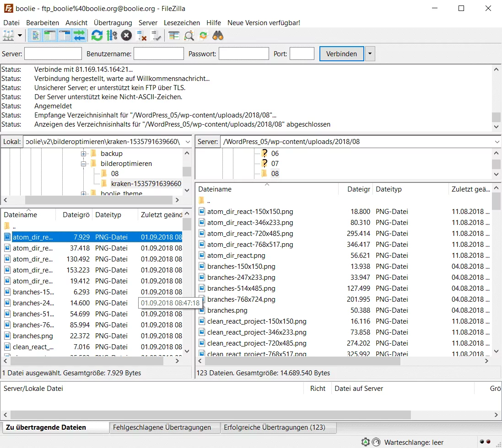Select the local file sized 7.929
The image size is (502, 448).
(93, 237)
